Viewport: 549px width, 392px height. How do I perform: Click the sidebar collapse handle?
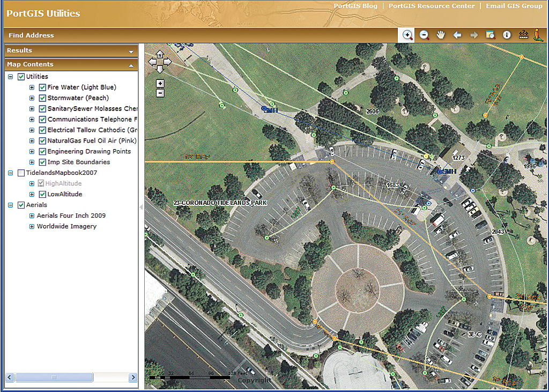coord(141,207)
